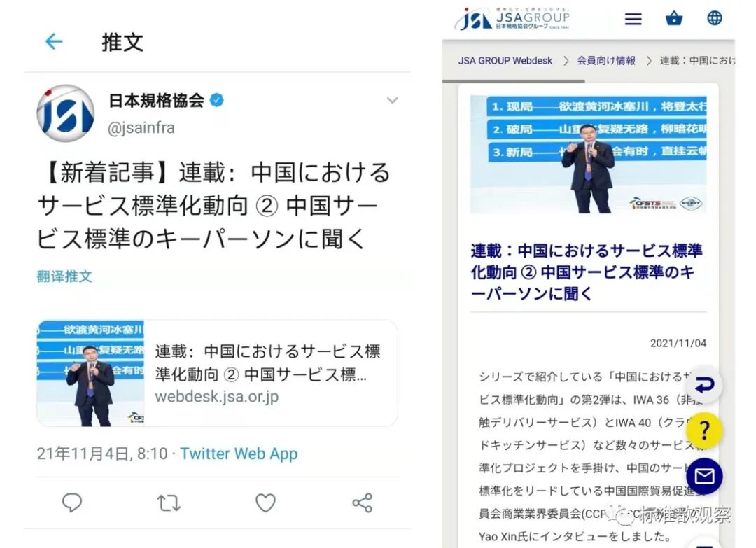Open the JSA hamburger menu
This screenshot has height=548, width=756.
coord(633,19)
